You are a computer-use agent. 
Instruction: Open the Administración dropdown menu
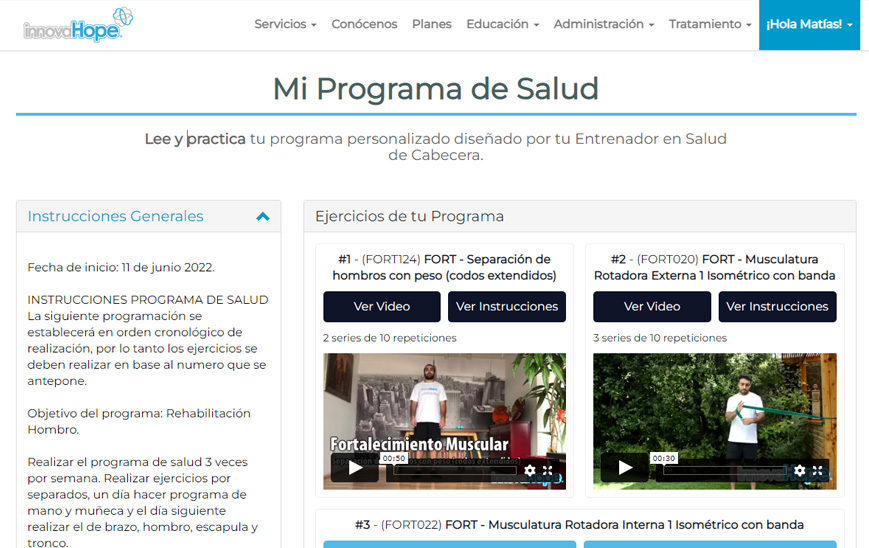pos(604,24)
